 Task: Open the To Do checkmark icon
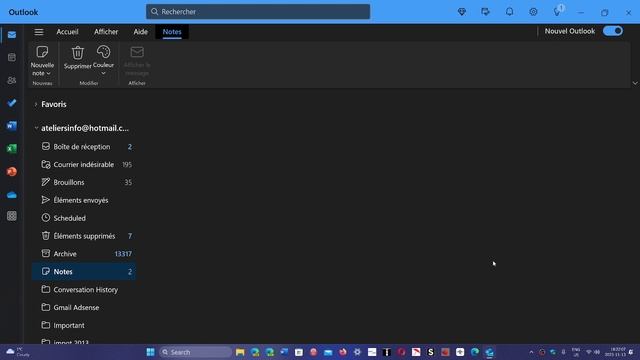coord(12,103)
